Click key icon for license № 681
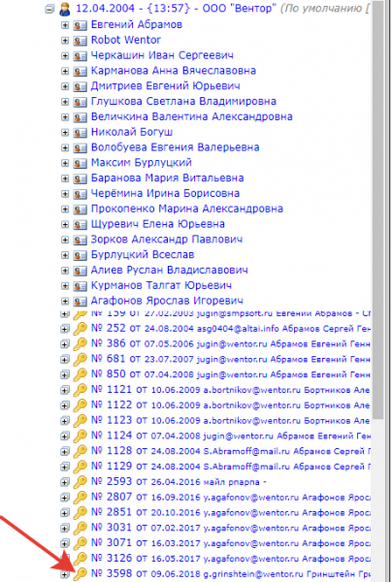 coord(80,360)
